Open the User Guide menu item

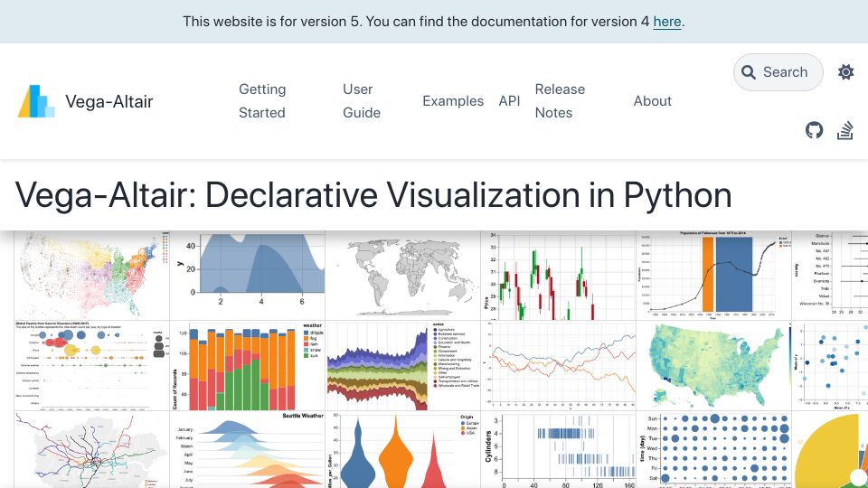click(362, 100)
